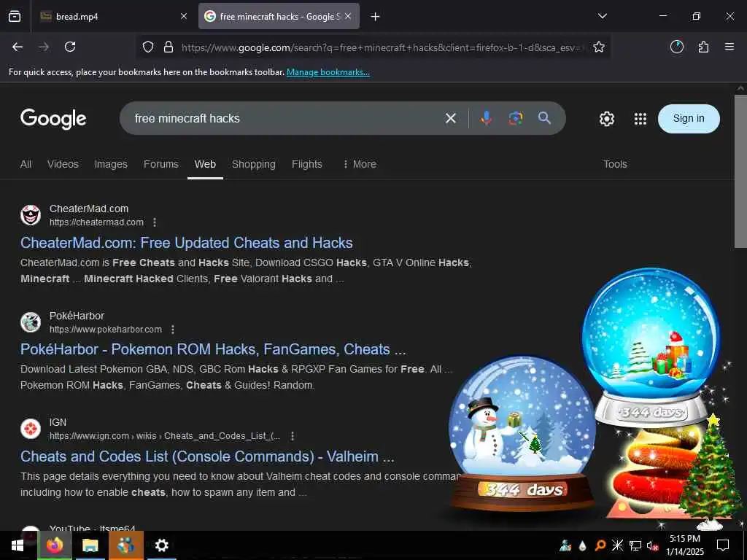
Task: Click the gifts snow globe widget
Action: pyautogui.click(x=651, y=346)
